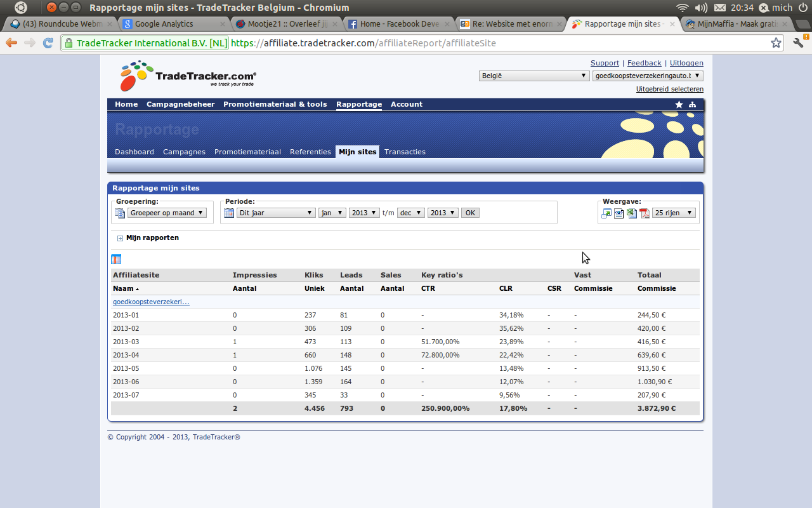Click the 1.359 kliks value

313,382
